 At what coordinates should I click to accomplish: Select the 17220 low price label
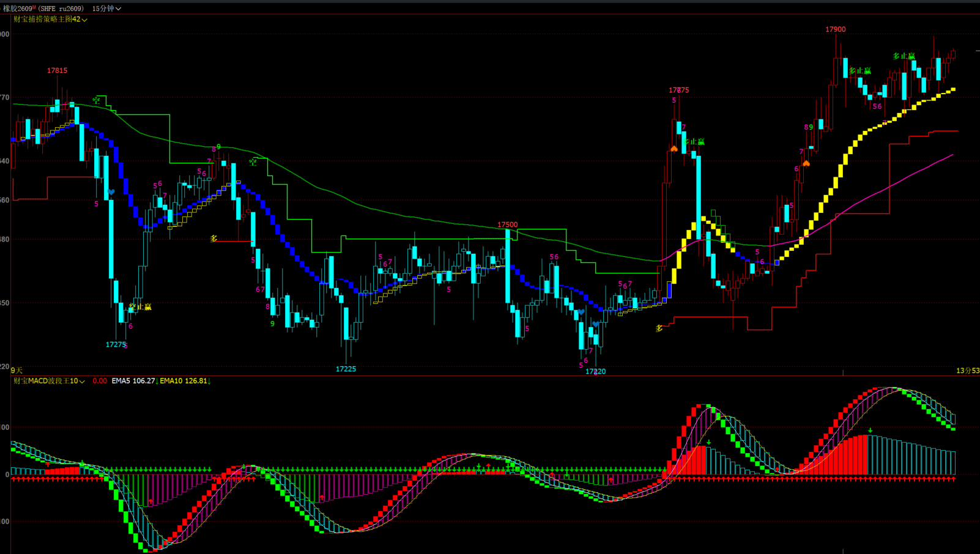[595, 372]
